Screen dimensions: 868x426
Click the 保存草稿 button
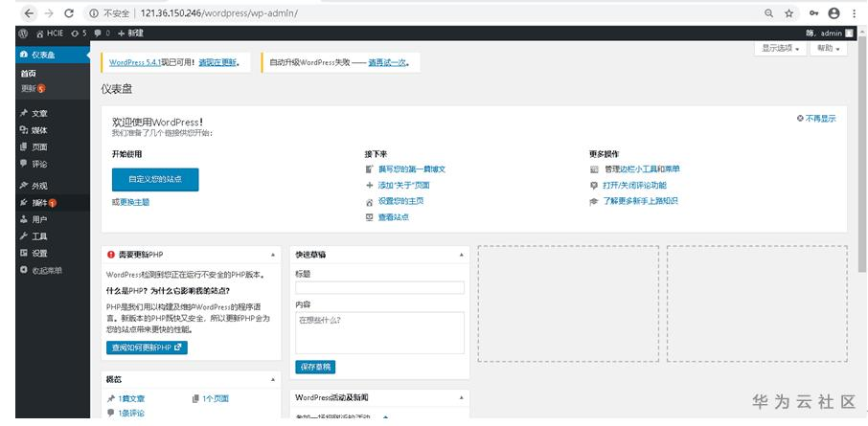click(x=315, y=368)
